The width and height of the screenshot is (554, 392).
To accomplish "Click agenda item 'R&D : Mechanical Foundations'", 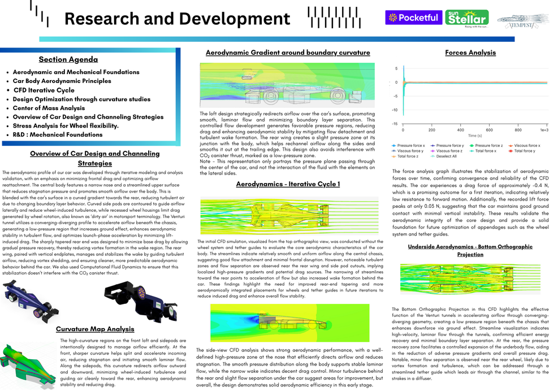I will click(x=58, y=134).
